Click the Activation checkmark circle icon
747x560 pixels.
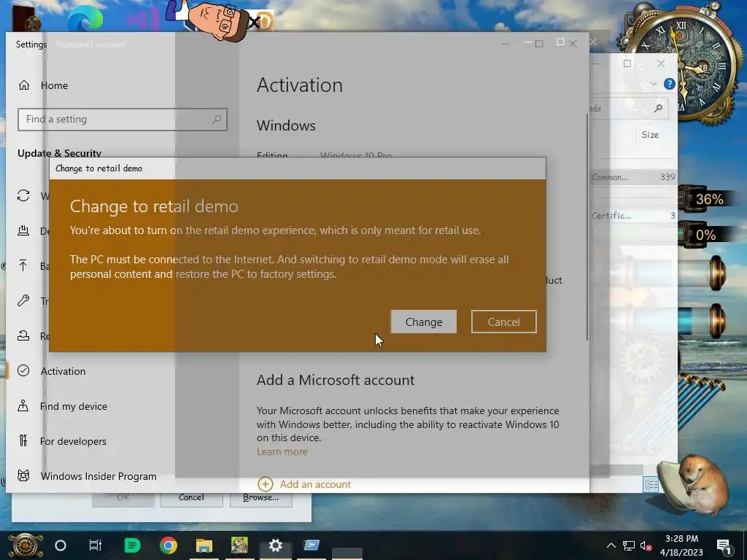pos(23,371)
